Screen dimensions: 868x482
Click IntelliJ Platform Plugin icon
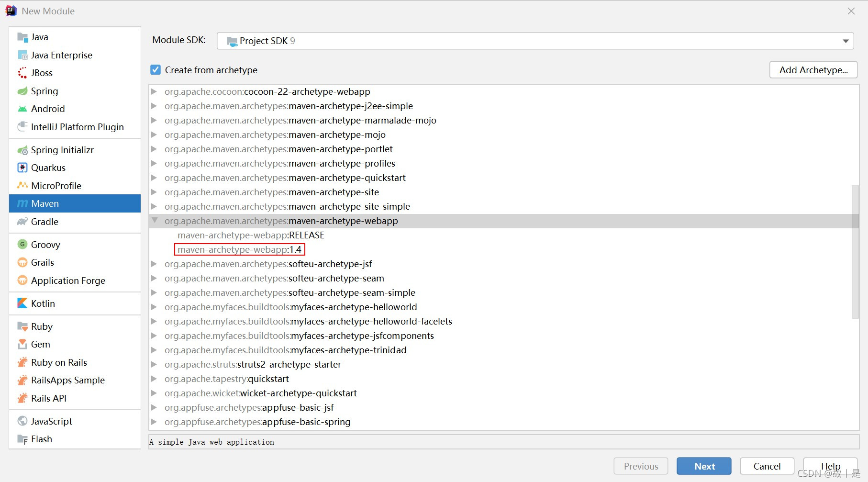coord(22,127)
